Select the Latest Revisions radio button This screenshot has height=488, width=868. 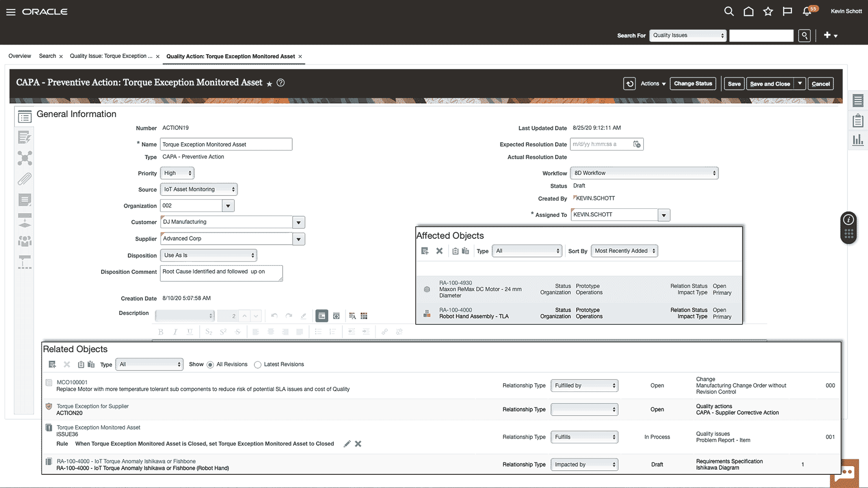(x=258, y=365)
